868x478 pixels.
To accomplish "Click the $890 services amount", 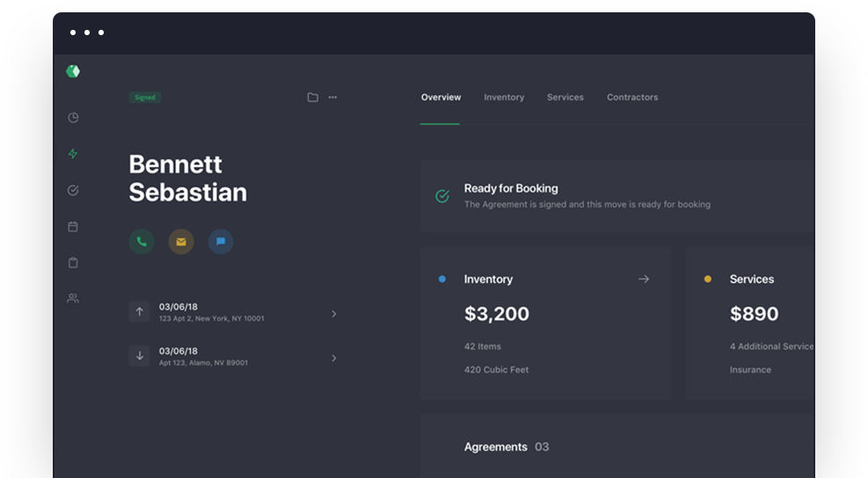I will coord(754,314).
